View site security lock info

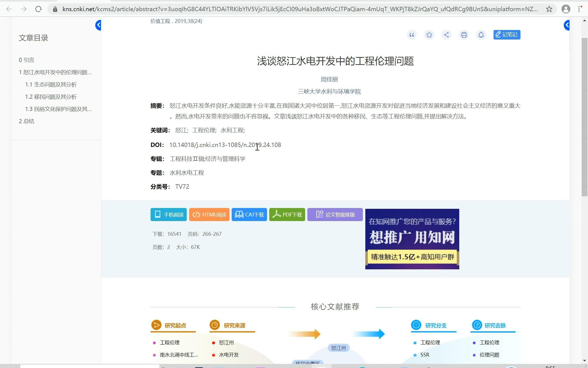[x=55, y=9]
